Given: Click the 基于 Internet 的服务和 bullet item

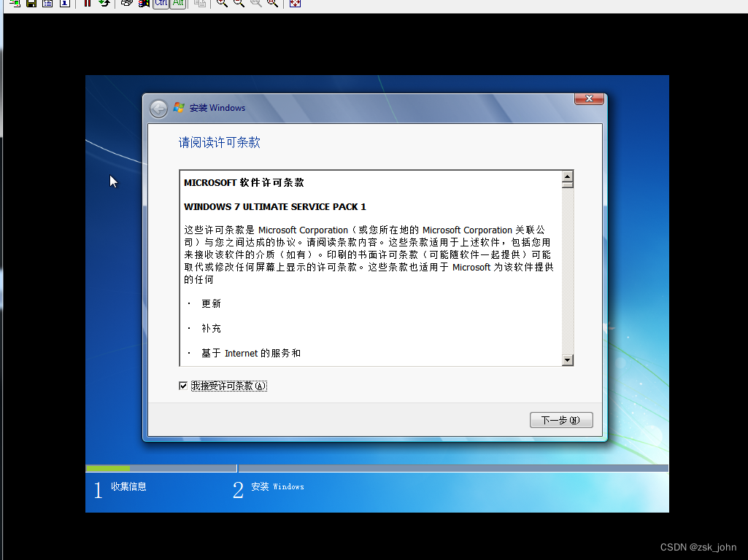Looking at the screenshot, I should (251, 353).
